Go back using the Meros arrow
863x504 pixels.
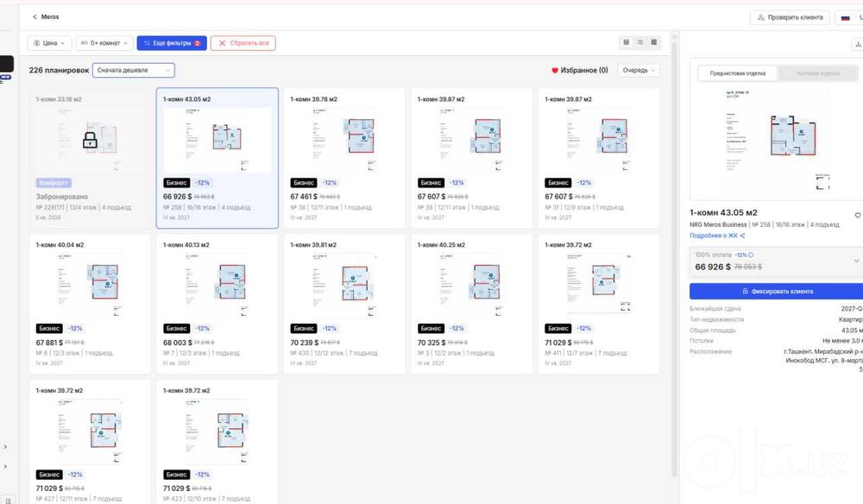point(35,17)
